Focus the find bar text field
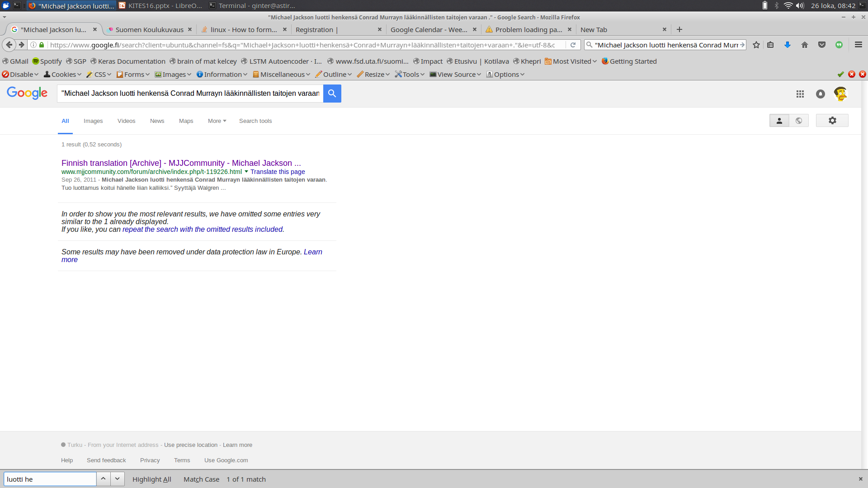 pos(50,479)
